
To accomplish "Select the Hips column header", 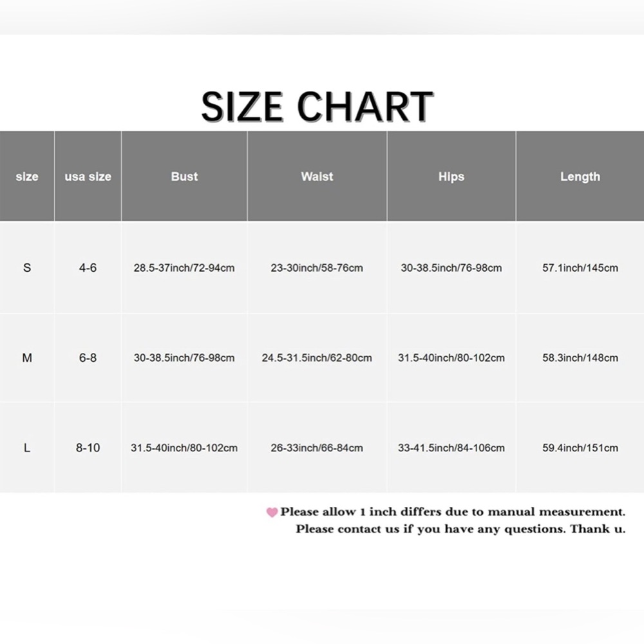I will point(451,176).
